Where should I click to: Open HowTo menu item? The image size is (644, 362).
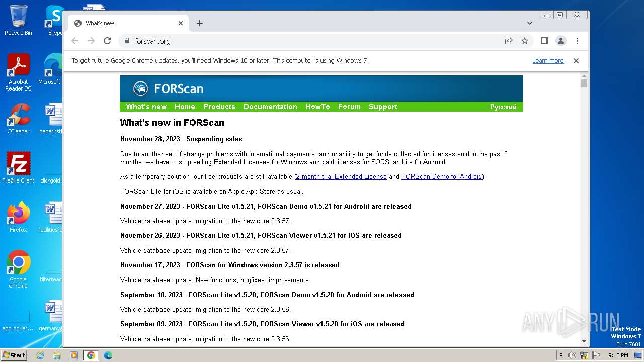pyautogui.click(x=317, y=107)
